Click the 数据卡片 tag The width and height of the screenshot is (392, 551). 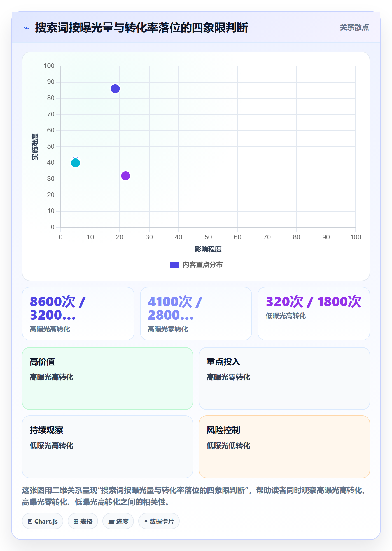coord(159,521)
